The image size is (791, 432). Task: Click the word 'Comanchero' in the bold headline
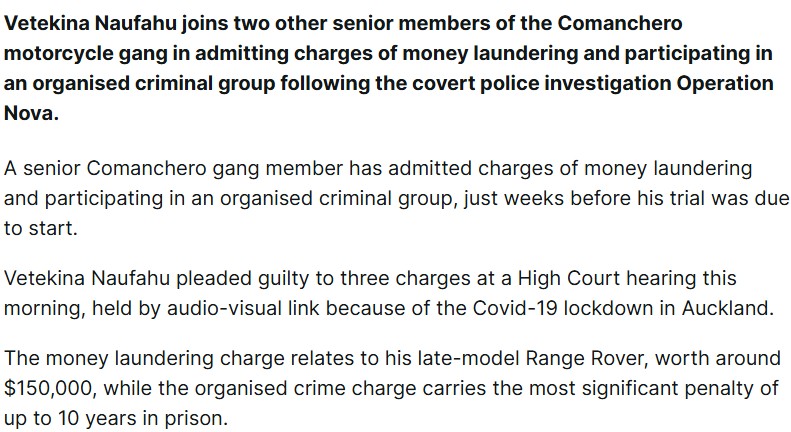[x=620, y=23]
